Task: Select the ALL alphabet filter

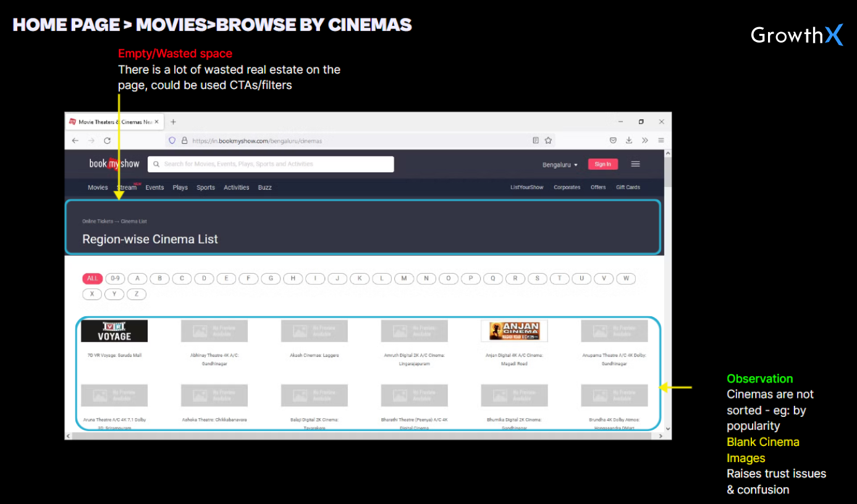Action: (x=92, y=279)
